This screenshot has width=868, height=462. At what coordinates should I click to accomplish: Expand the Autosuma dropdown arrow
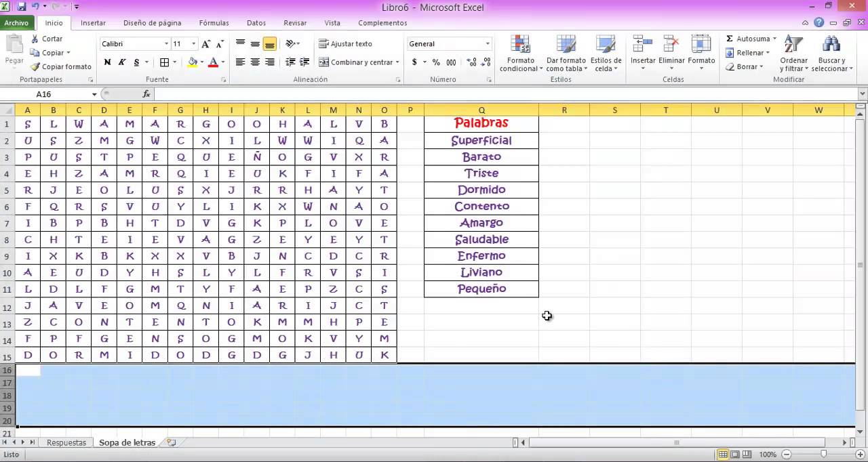tap(774, 39)
